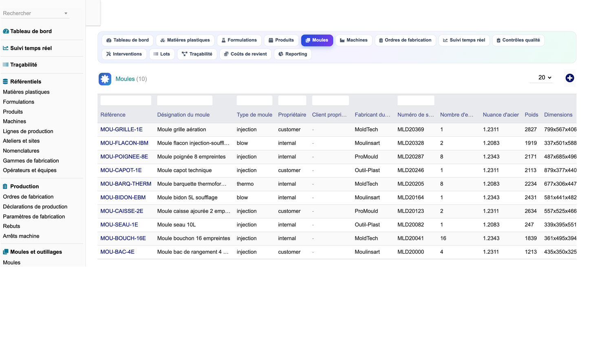The height and width of the screenshot is (364, 589).
Task: Switch to Contrôles qualité tab
Action: 518,40
